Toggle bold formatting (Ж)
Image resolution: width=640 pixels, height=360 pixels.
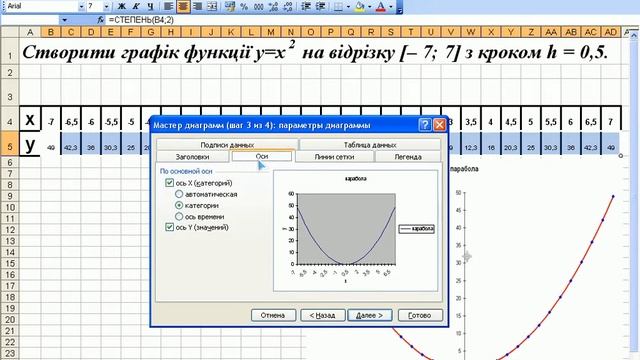click(121, 7)
